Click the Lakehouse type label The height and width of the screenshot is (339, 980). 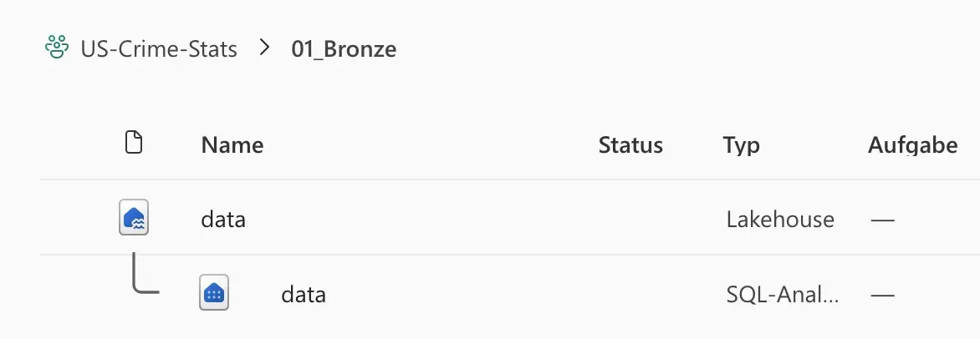[x=780, y=220]
